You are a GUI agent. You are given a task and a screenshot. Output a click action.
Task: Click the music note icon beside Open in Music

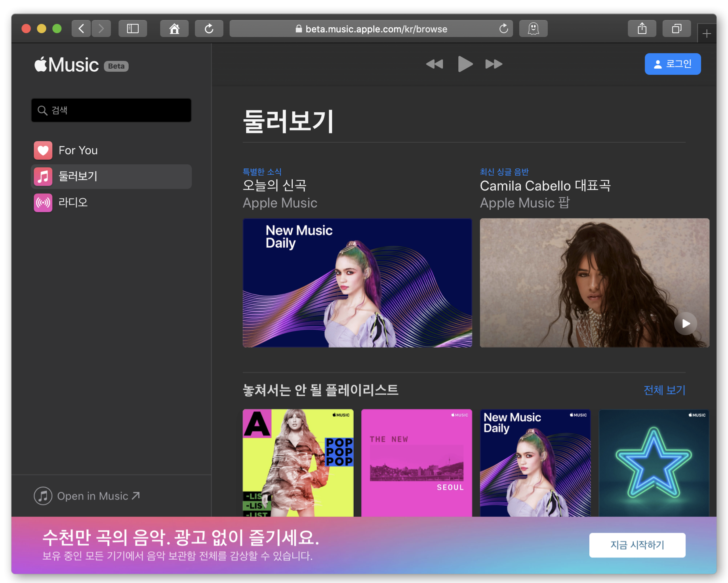tap(43, 496)
